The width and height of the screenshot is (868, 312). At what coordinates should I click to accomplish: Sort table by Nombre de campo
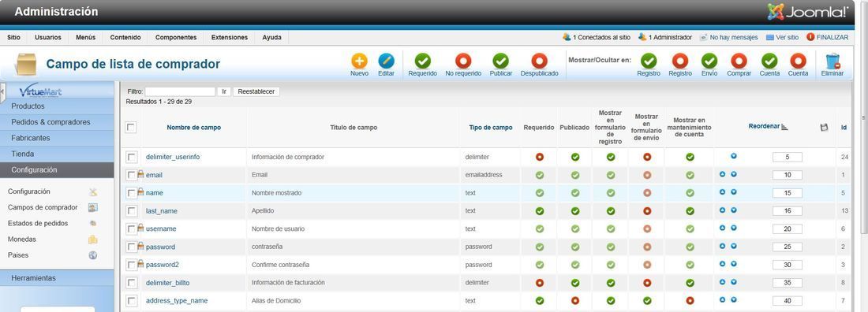(194, 127)
